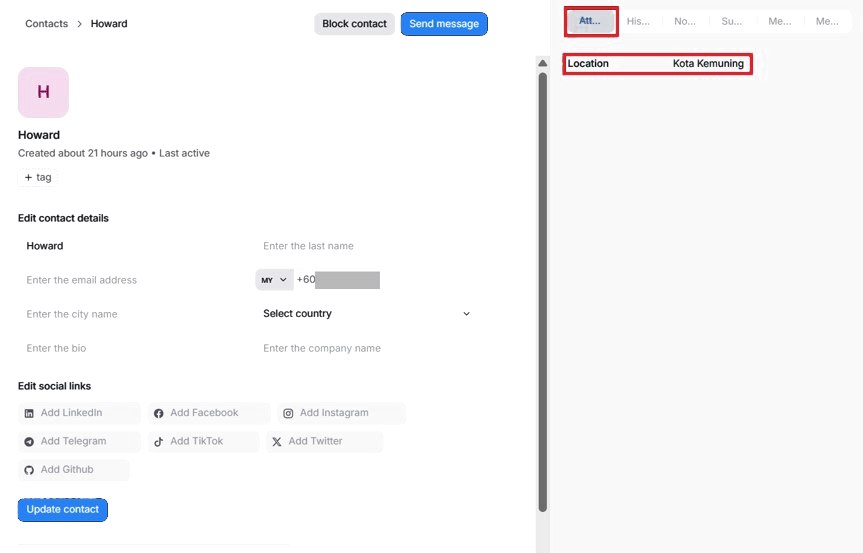The width and height of the screenshot is (863, 553).
Task: Click the TikTok icon in social links
Action: 159,441
